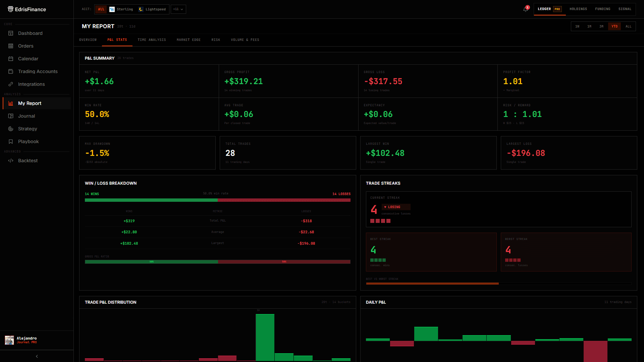The height and width of the screenshot is (362, 644).
Task: Click the Largest Win value +$102.48
Action: click(x=385, y=153)
